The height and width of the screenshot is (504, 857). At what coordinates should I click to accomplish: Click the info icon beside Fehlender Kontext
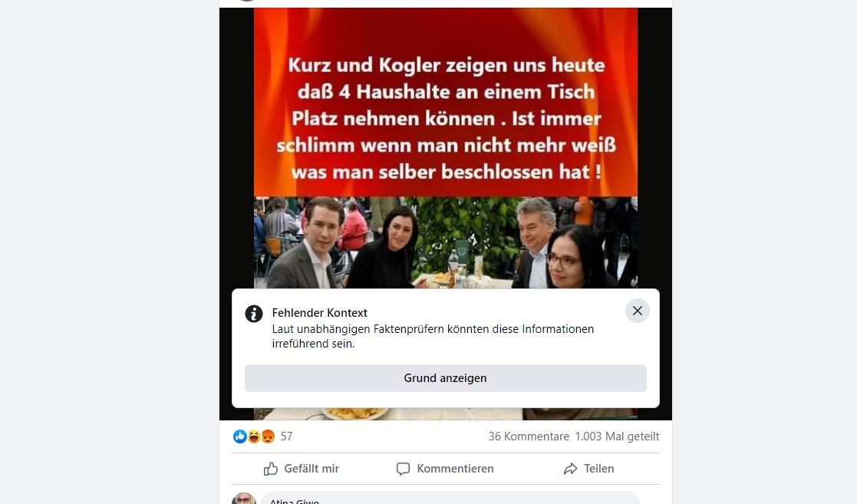point(254,314)
